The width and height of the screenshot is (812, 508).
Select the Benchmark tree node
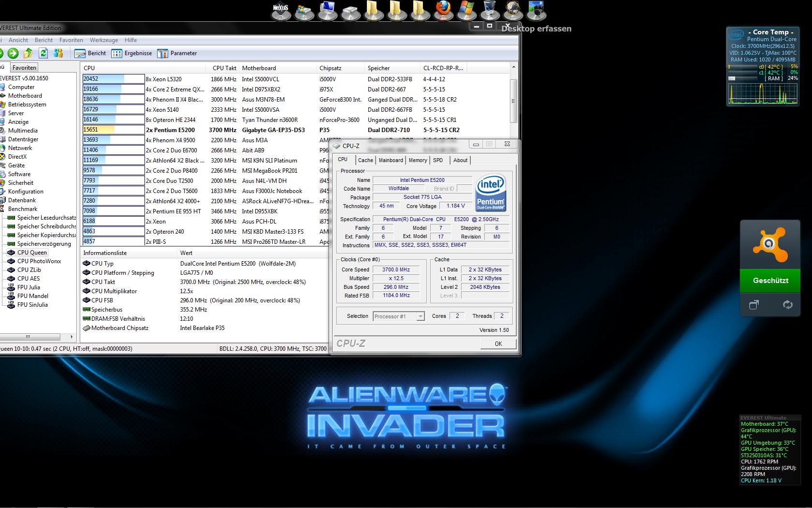click(23, 209)
